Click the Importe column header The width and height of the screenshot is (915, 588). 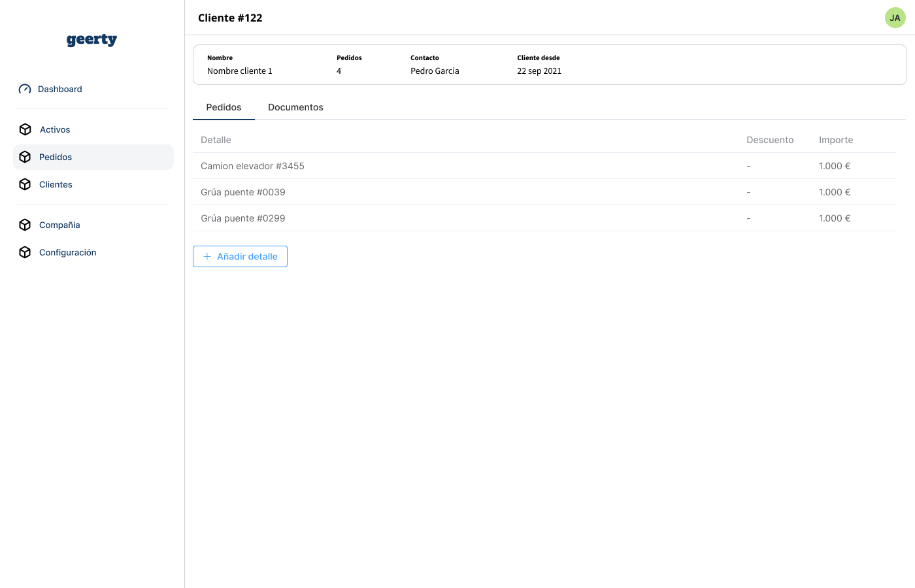[836, 140]
